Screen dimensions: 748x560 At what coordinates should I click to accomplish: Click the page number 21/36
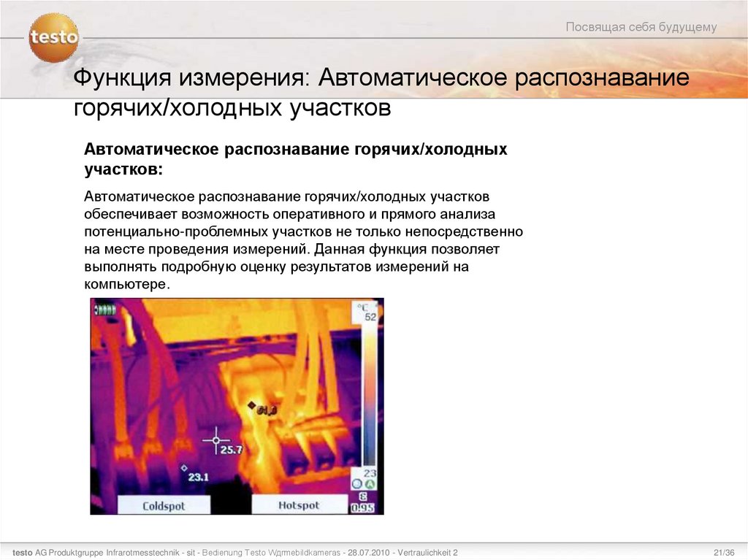click(x=724, y=553)
